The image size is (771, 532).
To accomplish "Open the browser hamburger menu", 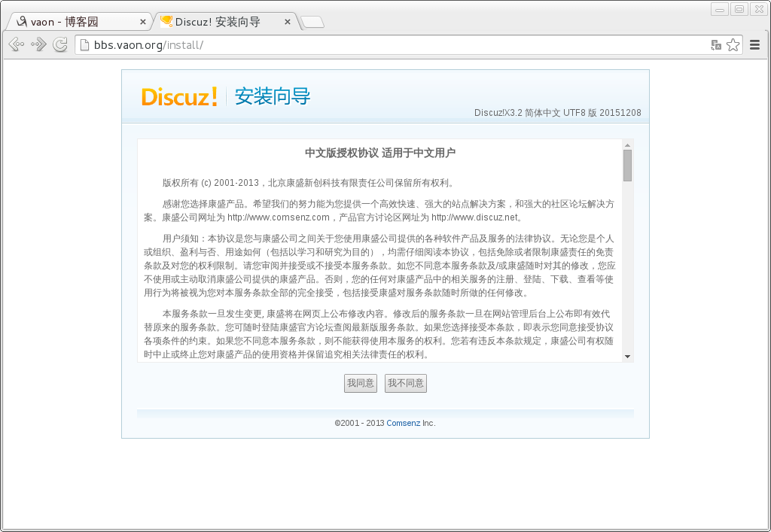I will pyautogui.click(x=754, y=45).
